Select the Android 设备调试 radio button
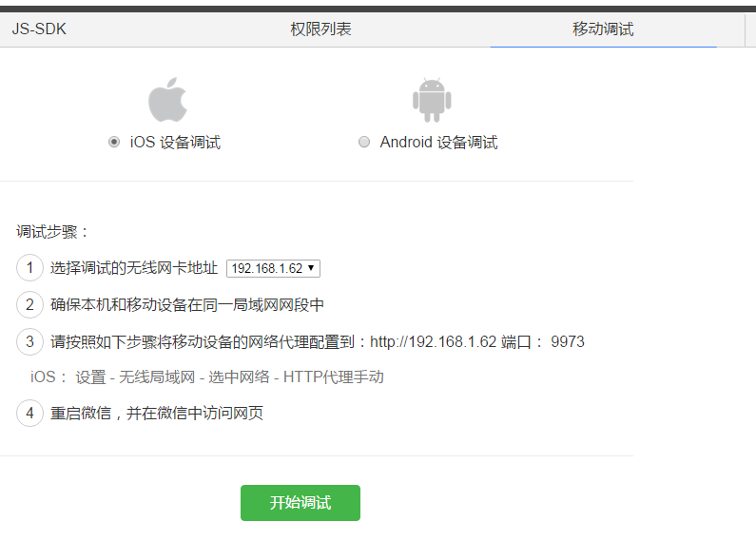The width and height of the screenshot is (756, 560). pyautogui.click(x=364, y=143)
